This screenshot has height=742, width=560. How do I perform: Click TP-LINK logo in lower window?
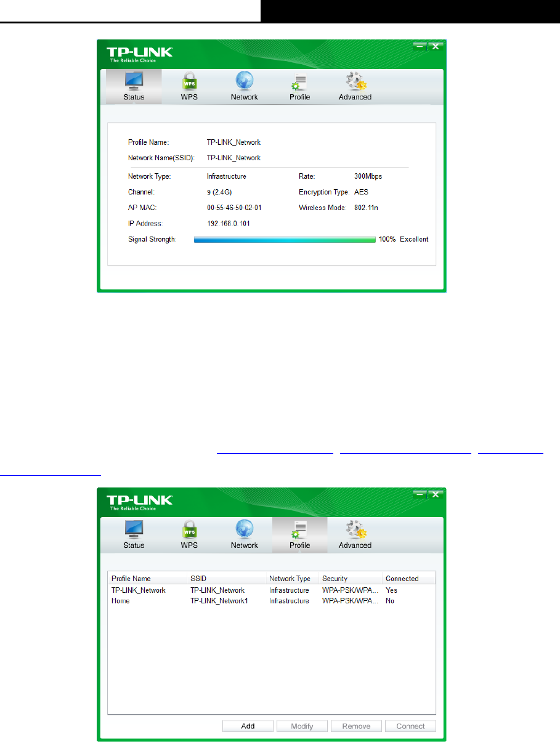[140, 502]
